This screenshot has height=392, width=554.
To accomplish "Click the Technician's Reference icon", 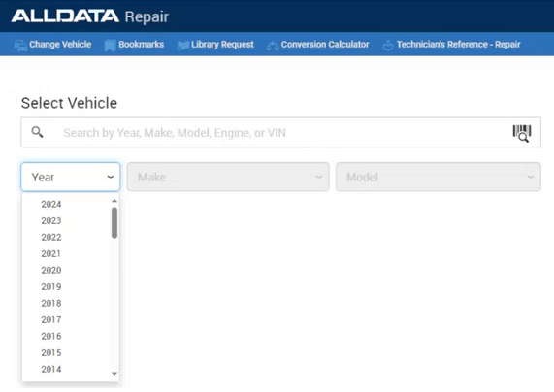I will click(x=388, y=46).
